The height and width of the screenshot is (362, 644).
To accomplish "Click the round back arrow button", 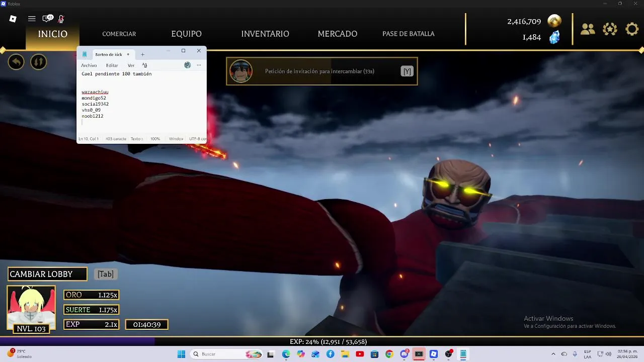I will tap(16, 62).
